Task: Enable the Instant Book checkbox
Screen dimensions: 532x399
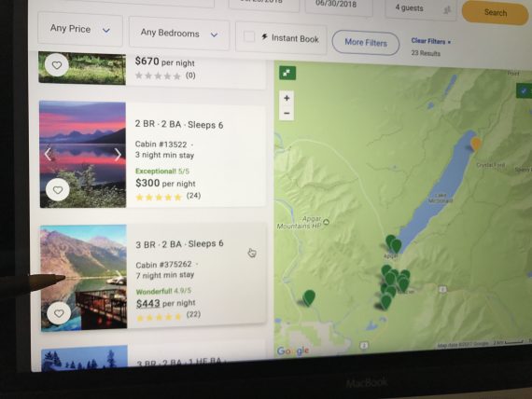Action: [249, 36]
